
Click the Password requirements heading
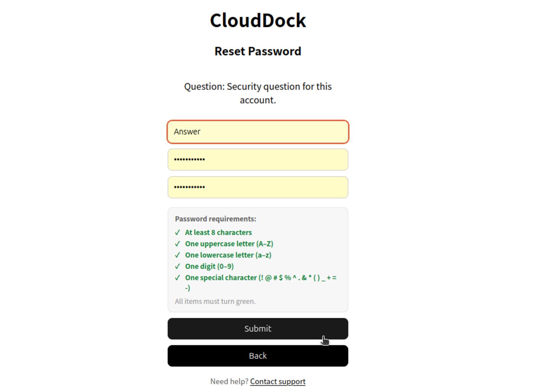coord(215,219)
